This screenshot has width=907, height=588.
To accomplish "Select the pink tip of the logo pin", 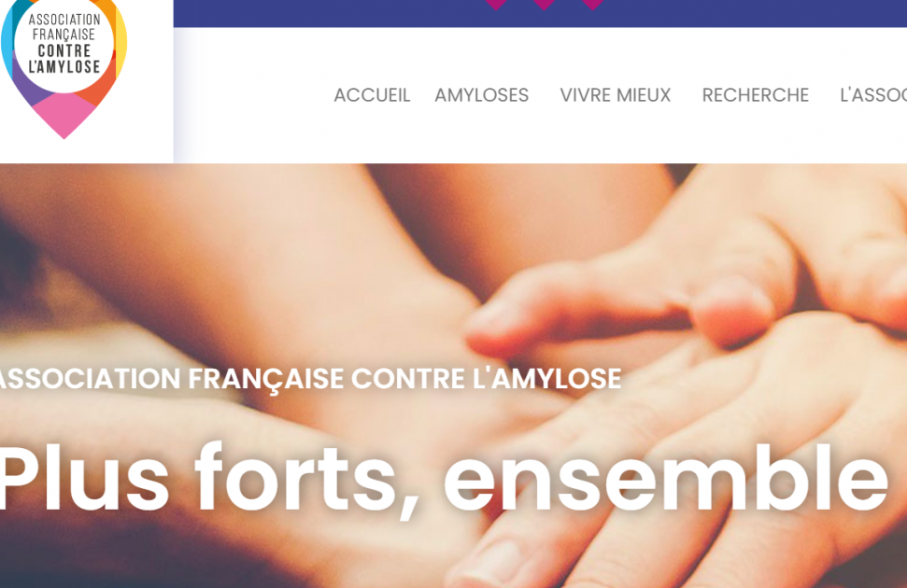I will [x=64, y=116].
